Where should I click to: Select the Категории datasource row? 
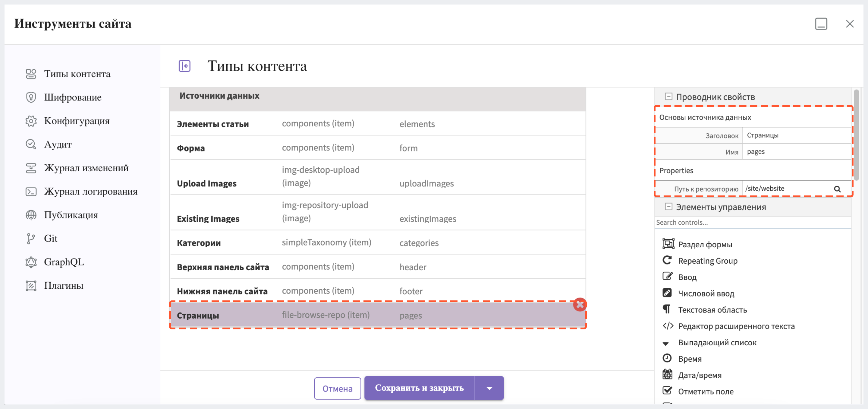click(378, 243)
